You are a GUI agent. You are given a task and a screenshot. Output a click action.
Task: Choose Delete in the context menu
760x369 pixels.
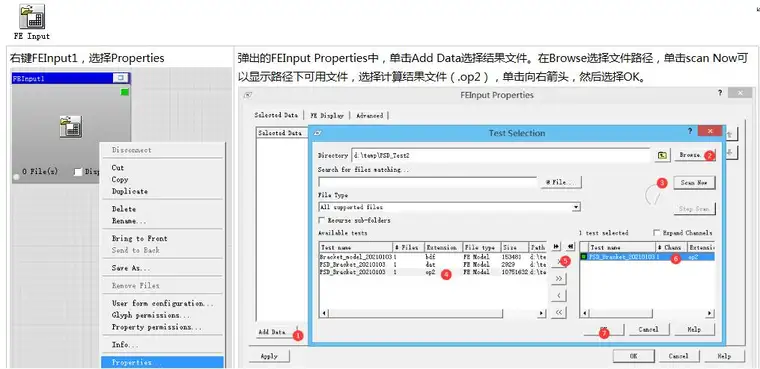(x=163, y=209)
